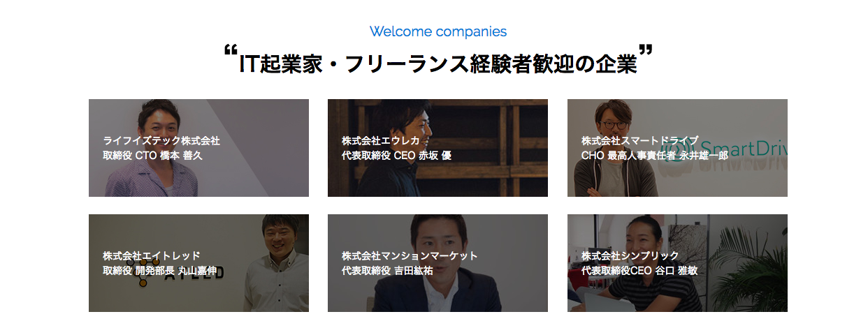Open the 株式会社エイトレッド company card
This screenshot has width=868, height=335.
pyautogui.click(x=198, y=263)
